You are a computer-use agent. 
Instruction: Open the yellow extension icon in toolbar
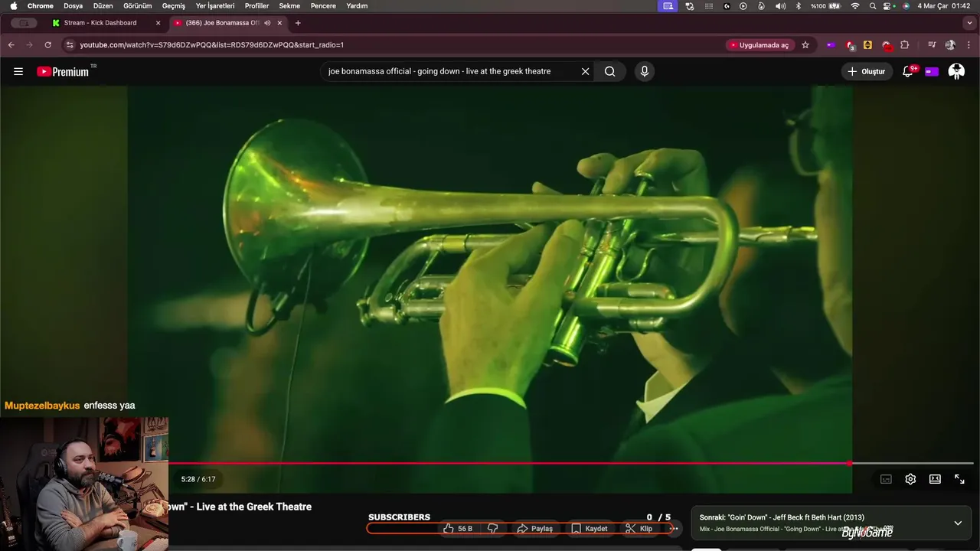[867, 45]
